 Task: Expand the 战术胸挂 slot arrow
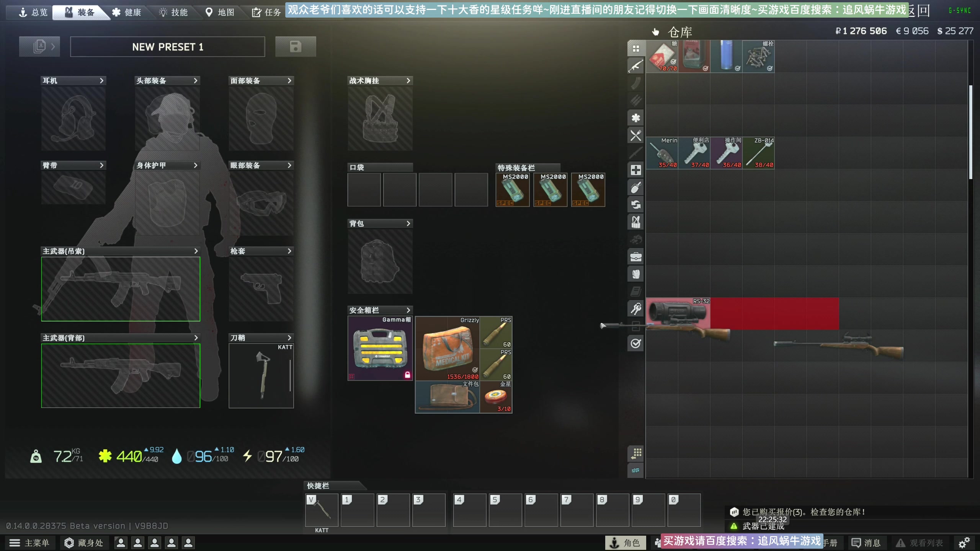[x=408, y=81]
